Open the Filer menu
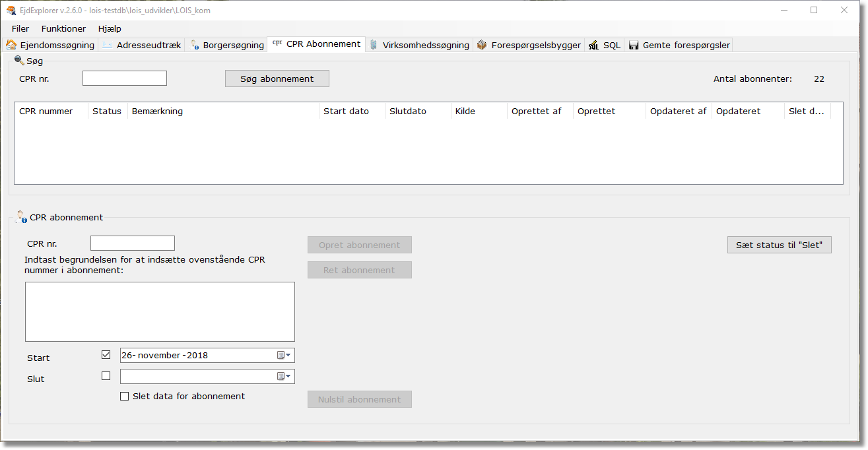 tap(20, 28)
